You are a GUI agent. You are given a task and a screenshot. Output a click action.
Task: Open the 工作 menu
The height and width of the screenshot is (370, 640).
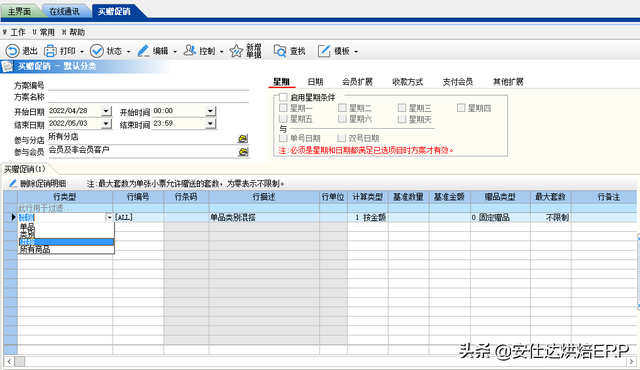coord(14,32)
